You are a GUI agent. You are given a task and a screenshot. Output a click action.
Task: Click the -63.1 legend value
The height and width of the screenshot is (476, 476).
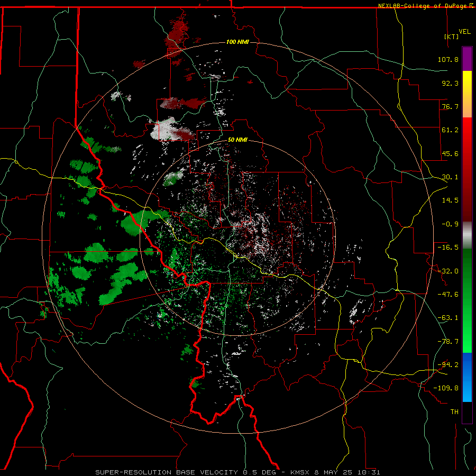448,318
